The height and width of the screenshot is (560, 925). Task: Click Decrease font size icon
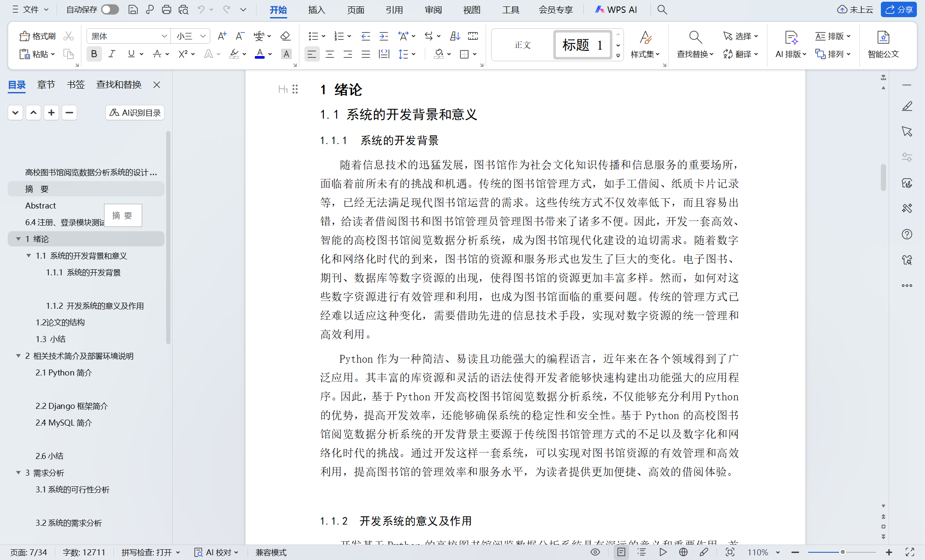coord(240,36)
